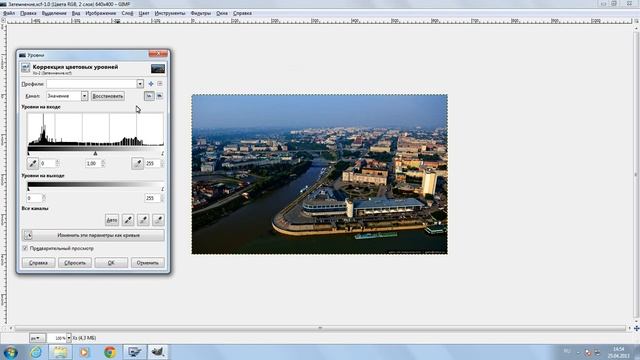The width and height of the screenshot is (640, 360).
Task: Click the navigation cross icon at canvas corner
Action: [x=636, y=328]
